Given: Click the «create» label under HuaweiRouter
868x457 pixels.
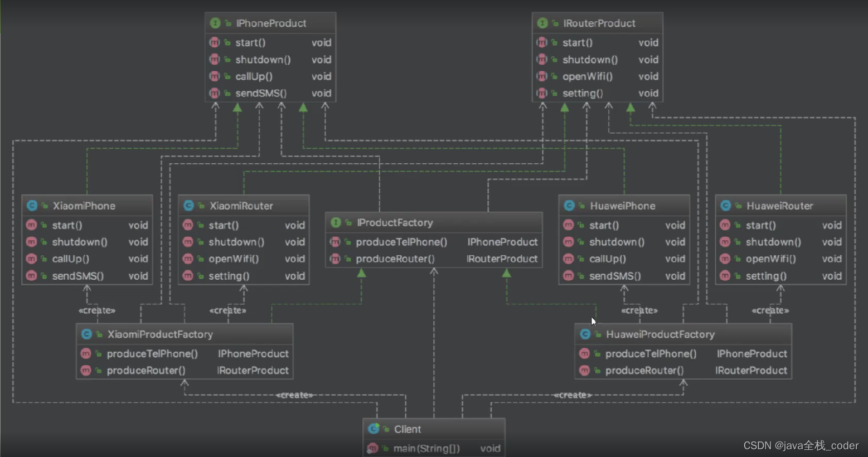Looking at the screenshot, I should [x=770, y=310].
